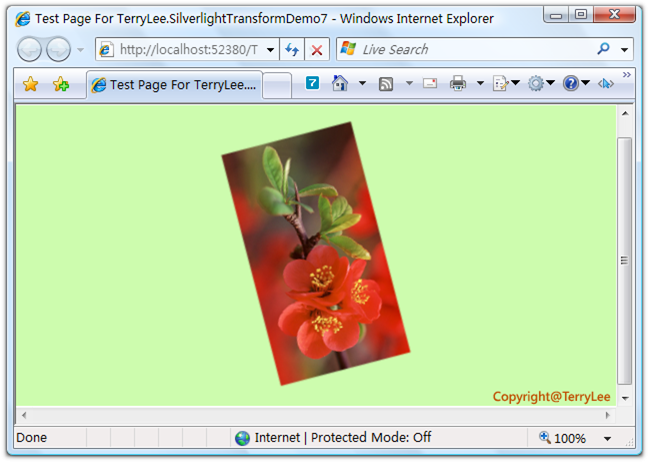Screen dimensions: 648x462
Task: Click the rotated flower image
Action: click(316, 253)
